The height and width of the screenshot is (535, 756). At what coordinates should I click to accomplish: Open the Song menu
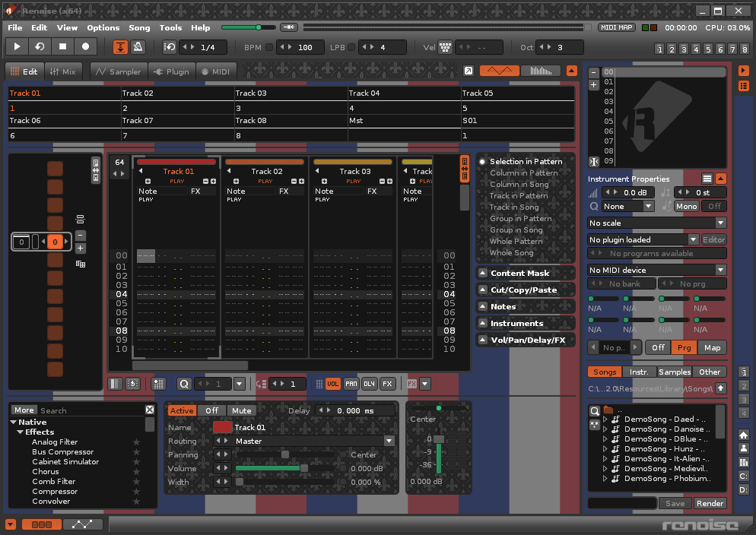tap(139, 27)
